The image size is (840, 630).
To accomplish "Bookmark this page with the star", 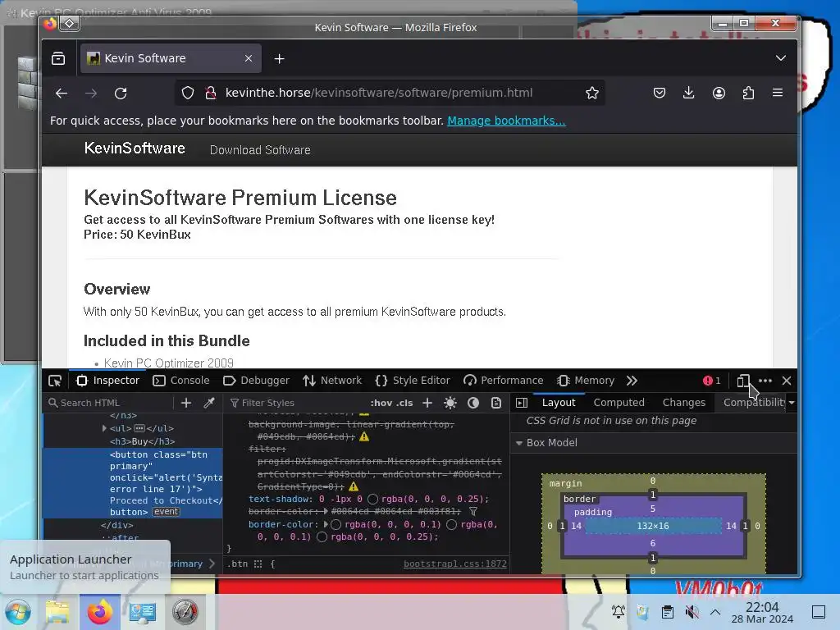I will pyautogui.click(x=592, y=94).
